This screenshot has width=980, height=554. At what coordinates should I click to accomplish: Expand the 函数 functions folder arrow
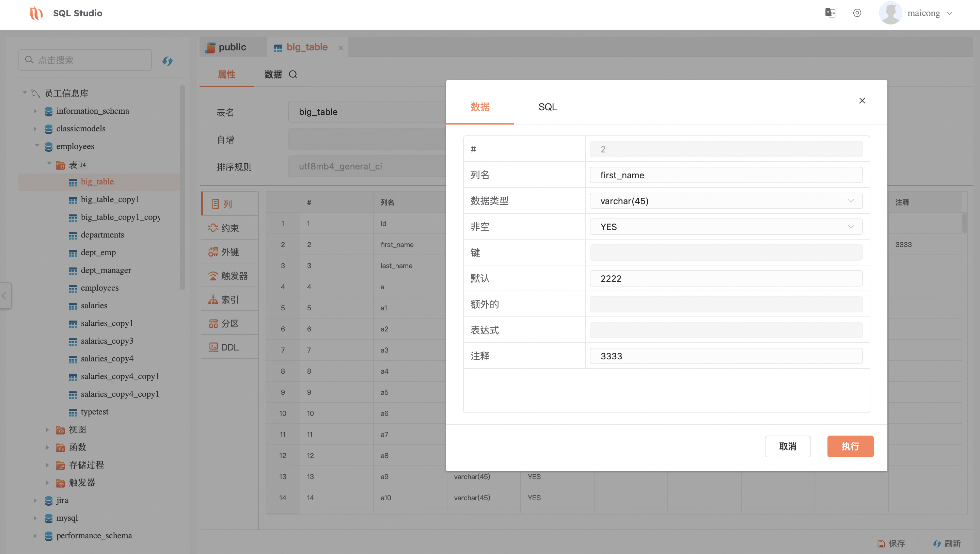tap(47, 448)
